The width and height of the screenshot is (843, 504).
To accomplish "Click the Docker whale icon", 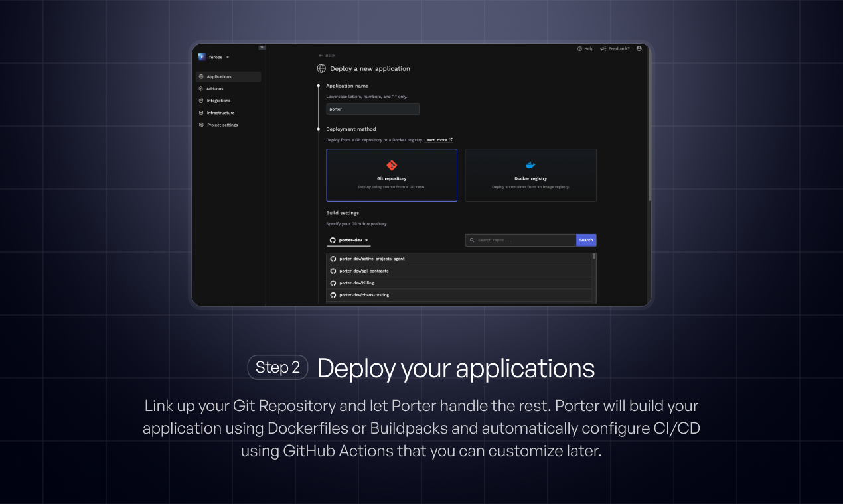I will (x=530, y=165).
